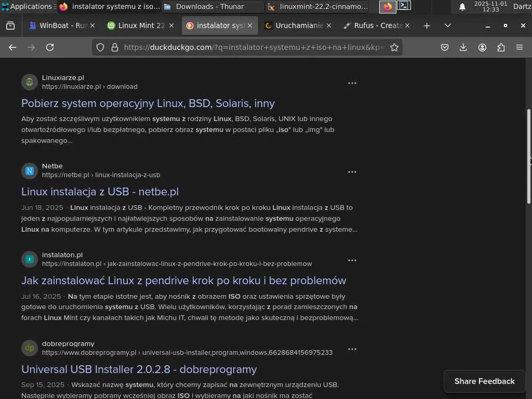The width and height of the screenshot is (532, 399).
Task: Open 'Pobierz system operacyjny Linux, BSD, Solaris, inny' link
Action: pos(148,103)
